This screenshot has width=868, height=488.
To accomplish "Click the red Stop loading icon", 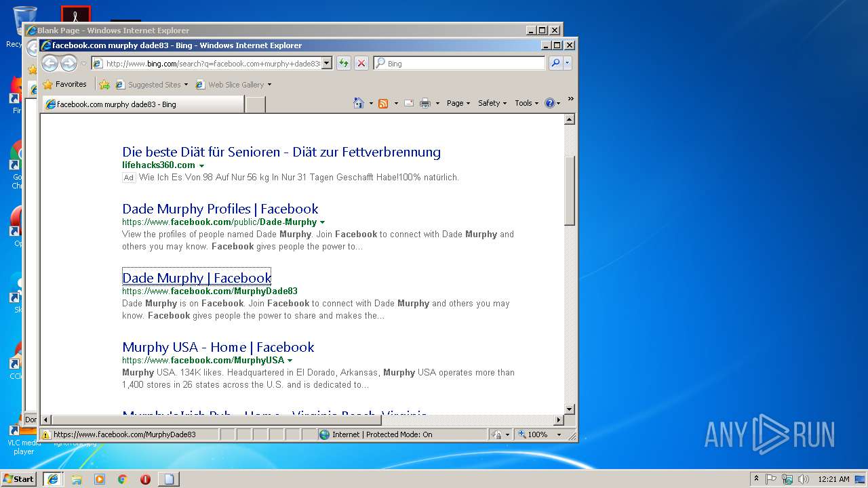I will (x=361, y=63).
